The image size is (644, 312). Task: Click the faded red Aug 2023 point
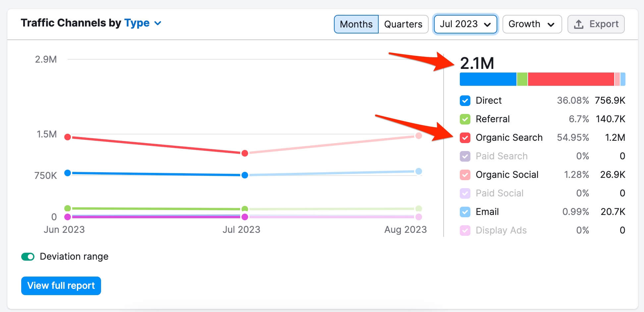(x=419, y=136)
